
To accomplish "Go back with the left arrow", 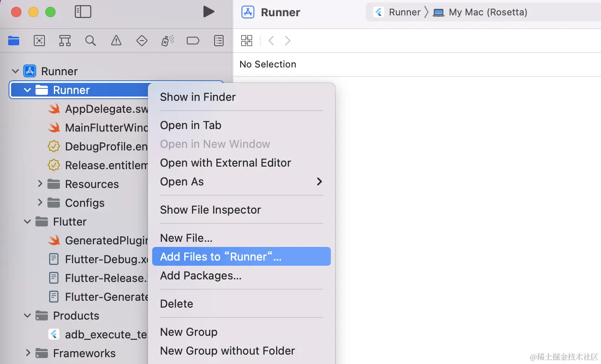I will pyautogui.click(x=271, y=41).
